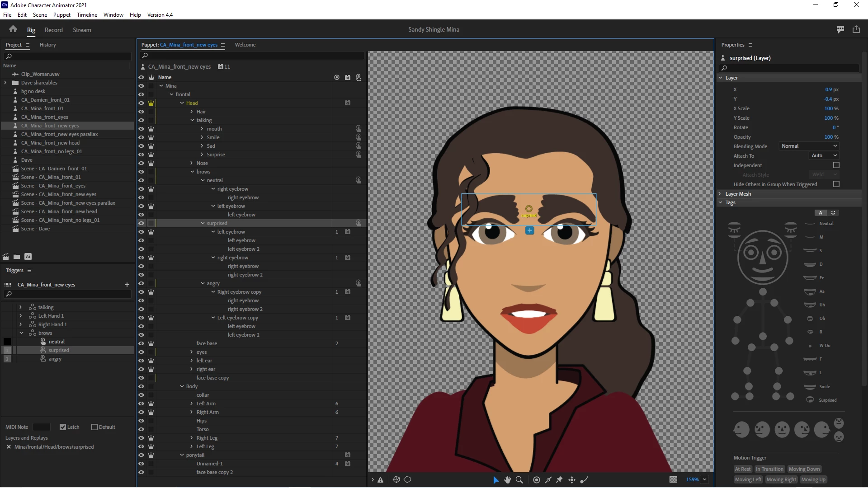Image resolution: width=868 pixels, height=488 pixels.
Task: Click the In Transition motion trigger button
Action: (x=769, y=469)
